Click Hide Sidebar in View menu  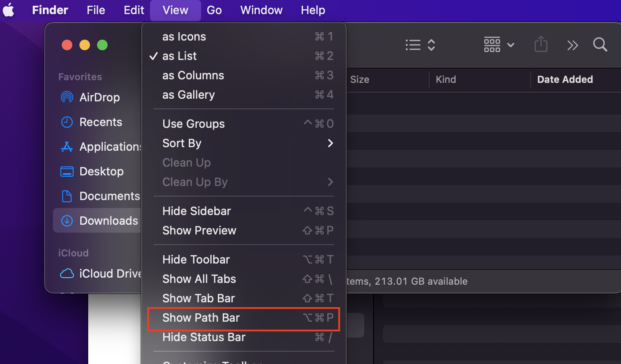click(x=244, y=211)
